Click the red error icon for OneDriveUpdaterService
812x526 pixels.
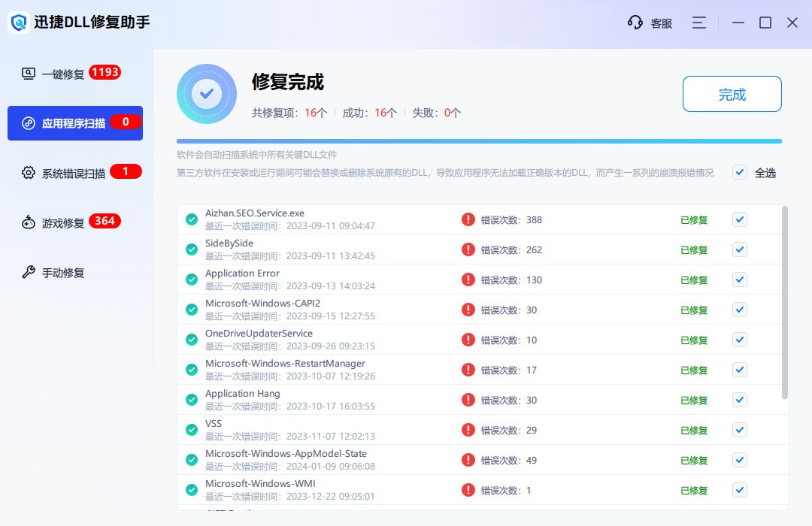coord(468,340)
